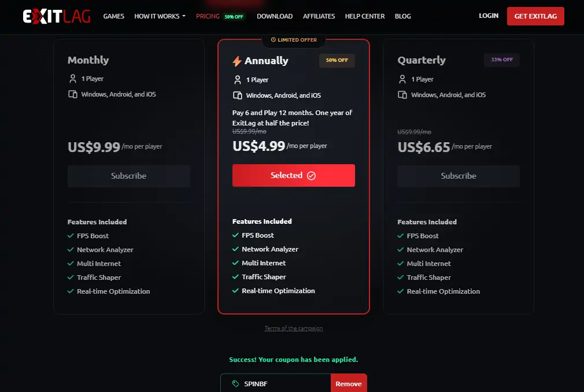
Task: Click the player icon on the Monthly plan
Action: [x=73, y=78]
